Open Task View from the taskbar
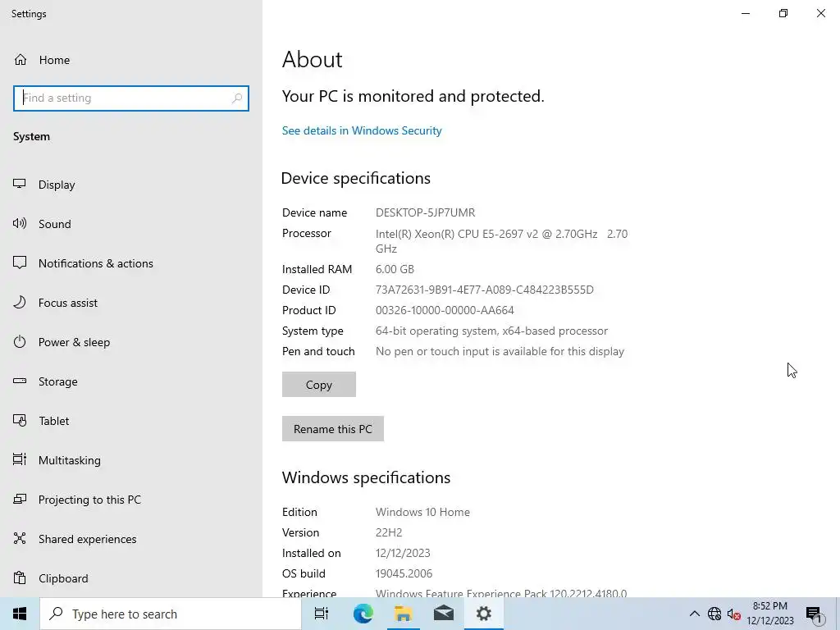Screen dimensions: 840x630 [322, 614]
